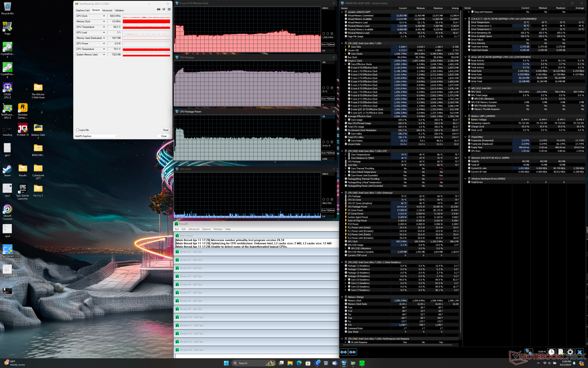Click the GPU-Z refresh icon
The width and height of the screenshot is (588, 368).
164,9
